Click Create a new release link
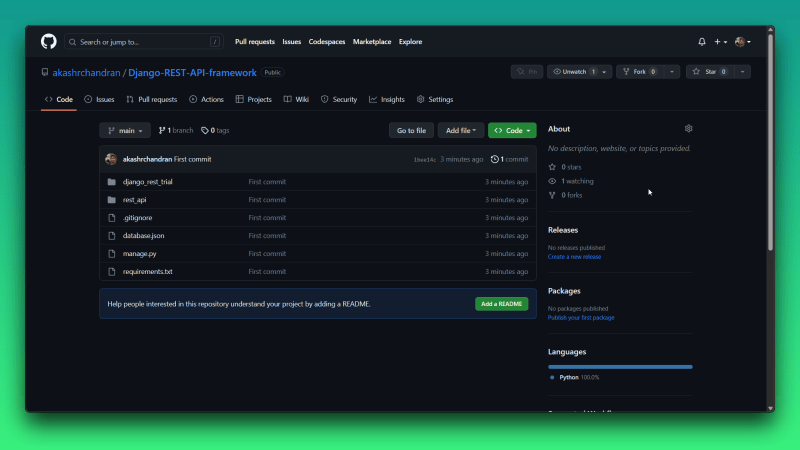This screenshot has width=800, height=450. [574, 257]
